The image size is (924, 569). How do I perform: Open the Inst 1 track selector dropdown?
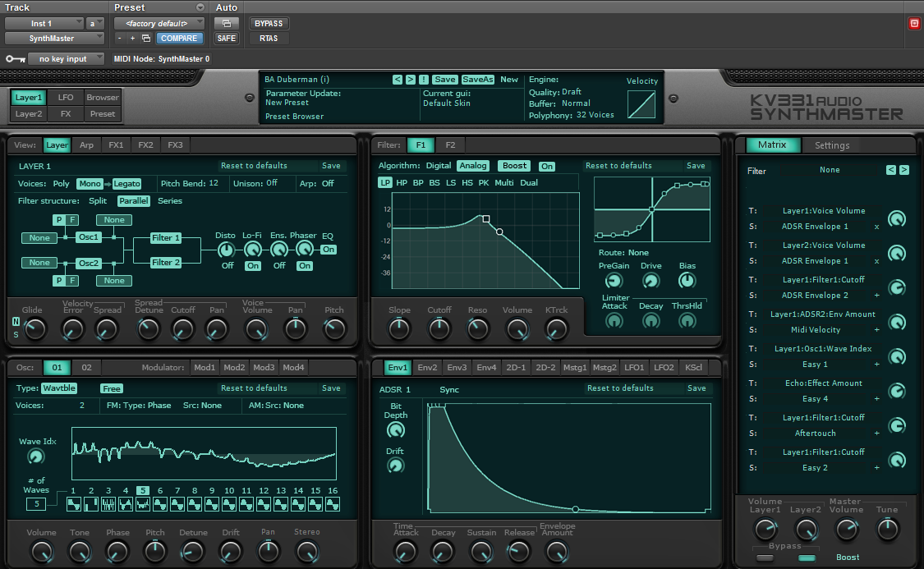pyautogui.click(x=45, y=24)
